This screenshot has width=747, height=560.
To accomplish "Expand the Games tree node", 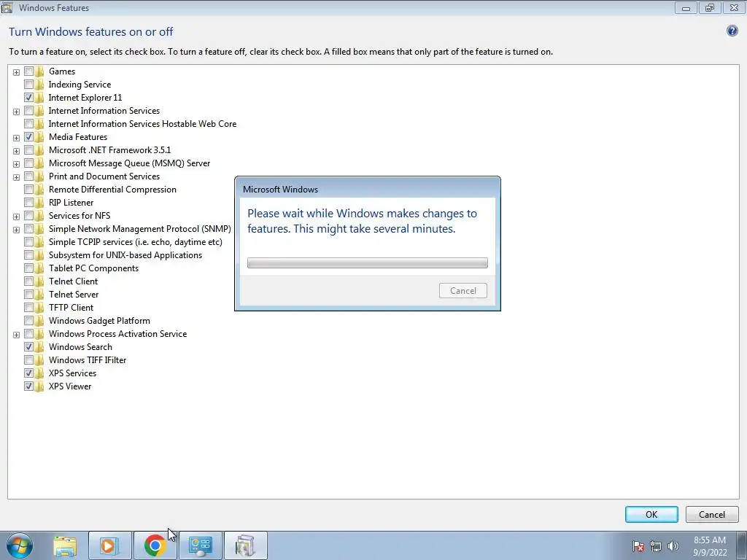I will point(16,72).
